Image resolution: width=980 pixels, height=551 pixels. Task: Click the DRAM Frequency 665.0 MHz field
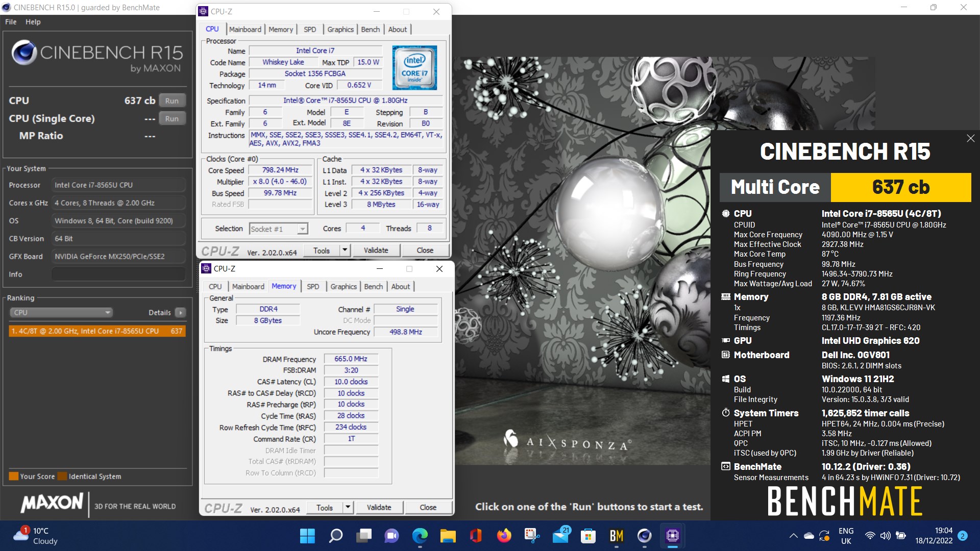point(351,359)
